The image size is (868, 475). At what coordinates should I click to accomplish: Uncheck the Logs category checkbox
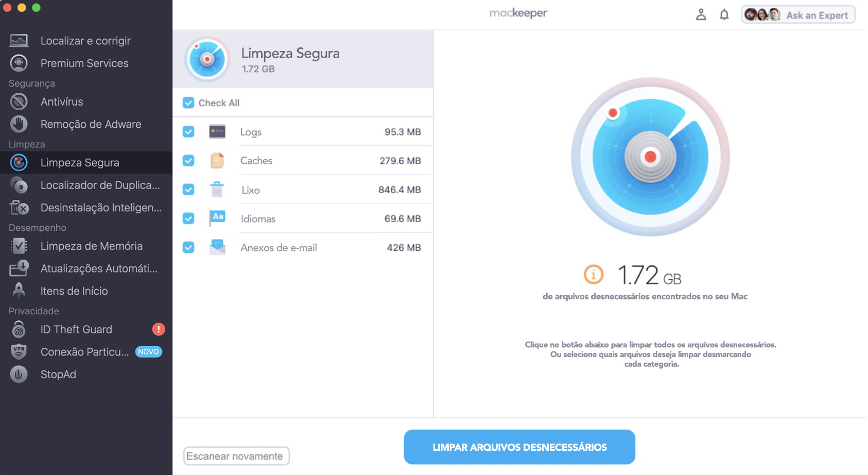(188, 131)
